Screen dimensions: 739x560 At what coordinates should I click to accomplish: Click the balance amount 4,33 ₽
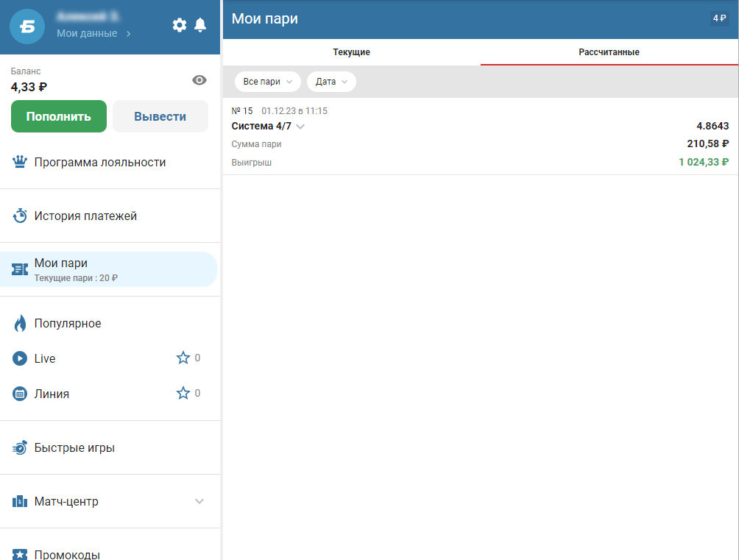coord(29,88)
